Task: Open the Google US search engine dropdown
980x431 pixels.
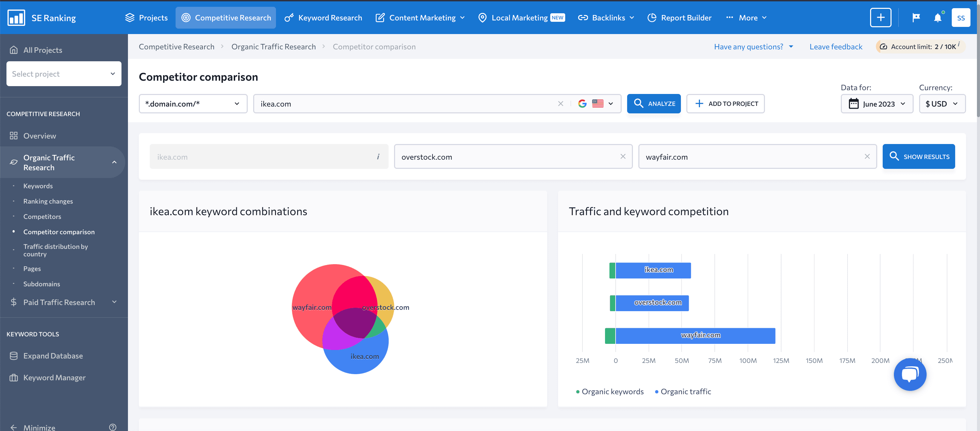Action: click(596, 103)
